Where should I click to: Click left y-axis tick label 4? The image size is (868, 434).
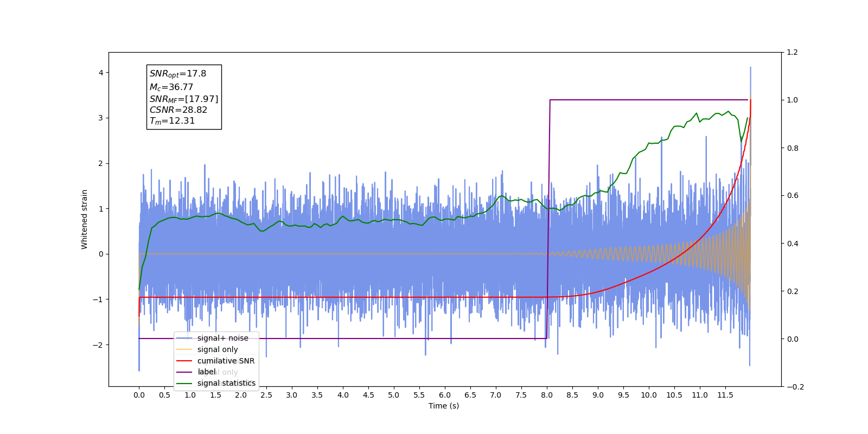pyautogui.click(x=101, y=73)
